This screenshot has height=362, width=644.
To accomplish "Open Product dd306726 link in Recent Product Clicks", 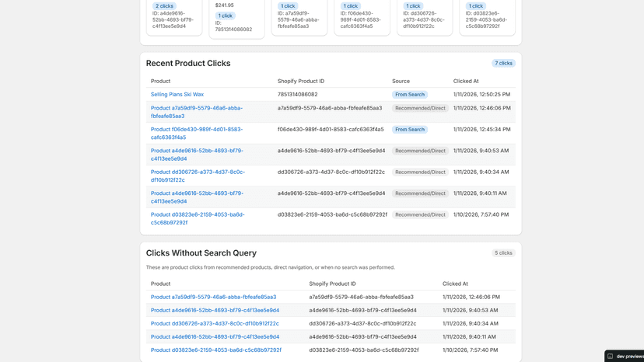I will (x=198, y=176).
